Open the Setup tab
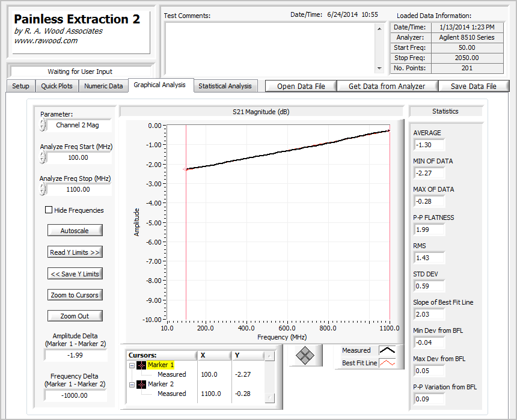This screenshot has height=420, width=517. (x=20, y=86)
